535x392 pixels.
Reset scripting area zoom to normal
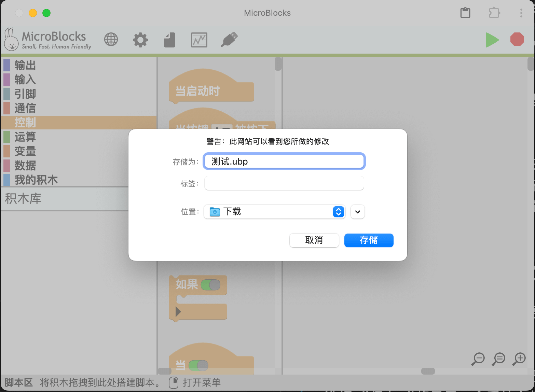[x=498, y=359]
